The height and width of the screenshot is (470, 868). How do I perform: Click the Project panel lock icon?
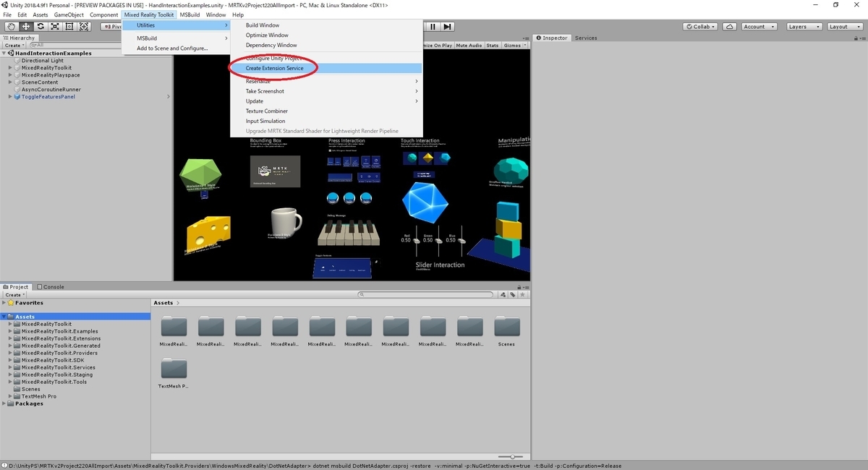[518, 287]
